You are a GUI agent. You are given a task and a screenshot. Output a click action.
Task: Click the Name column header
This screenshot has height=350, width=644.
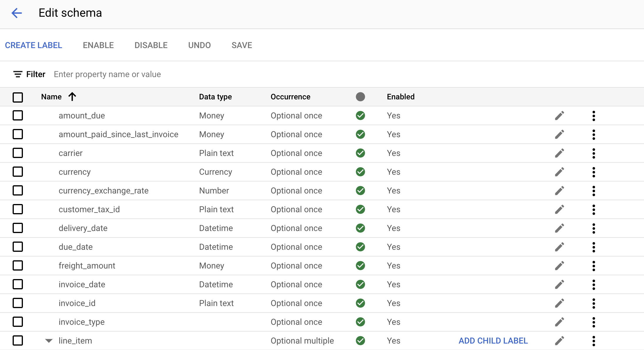(51, 97)
